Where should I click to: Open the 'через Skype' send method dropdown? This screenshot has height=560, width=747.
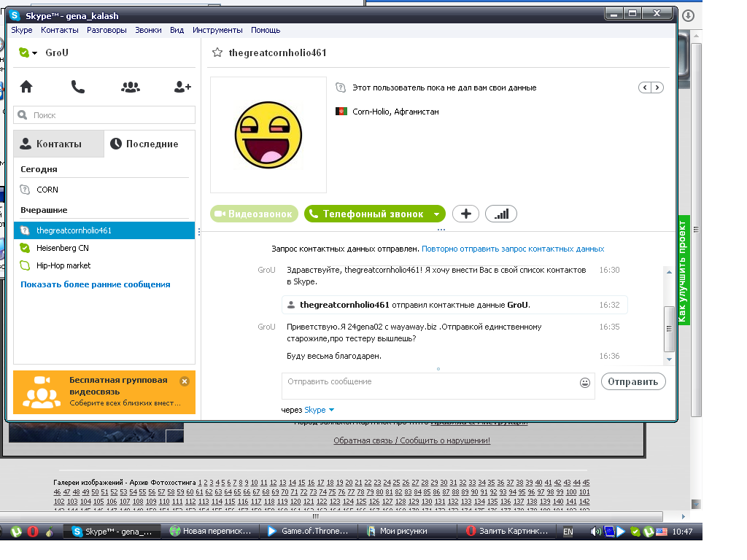[x=320, y=410]
